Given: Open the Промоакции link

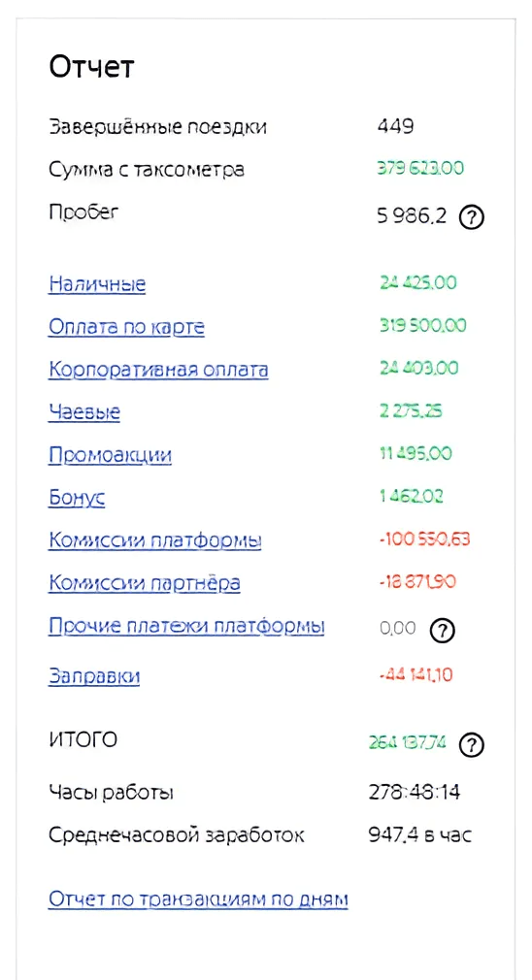Looking at the screenshot, I should [110, 455].
